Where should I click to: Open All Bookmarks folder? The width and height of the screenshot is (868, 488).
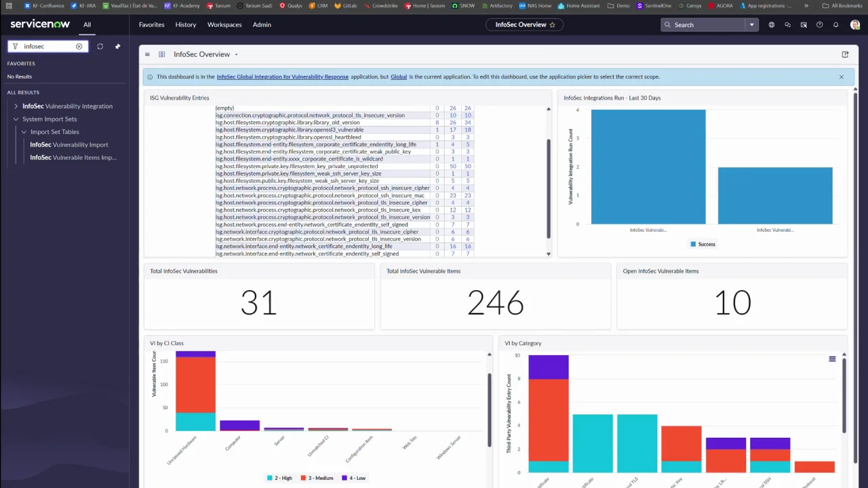(842, 5)
